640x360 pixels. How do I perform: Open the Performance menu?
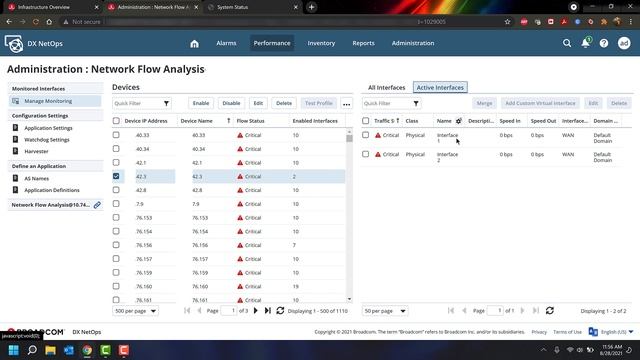pyautogui.click(x=272, y=43)
